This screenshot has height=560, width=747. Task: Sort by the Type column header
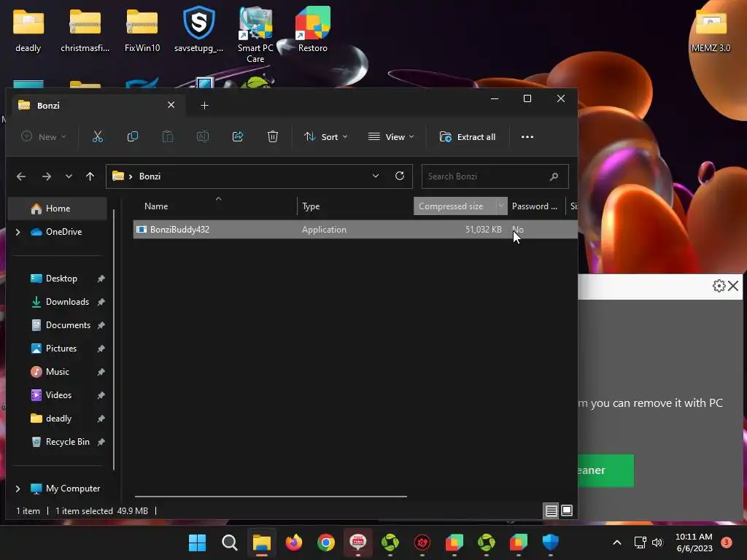tap(355, 206)
